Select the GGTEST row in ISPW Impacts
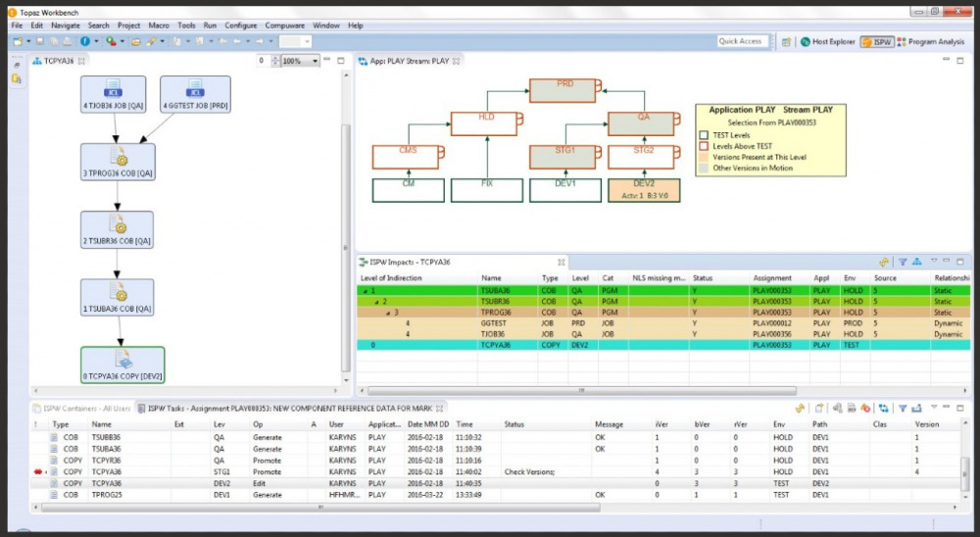980x537 pixels. [663, 323]
